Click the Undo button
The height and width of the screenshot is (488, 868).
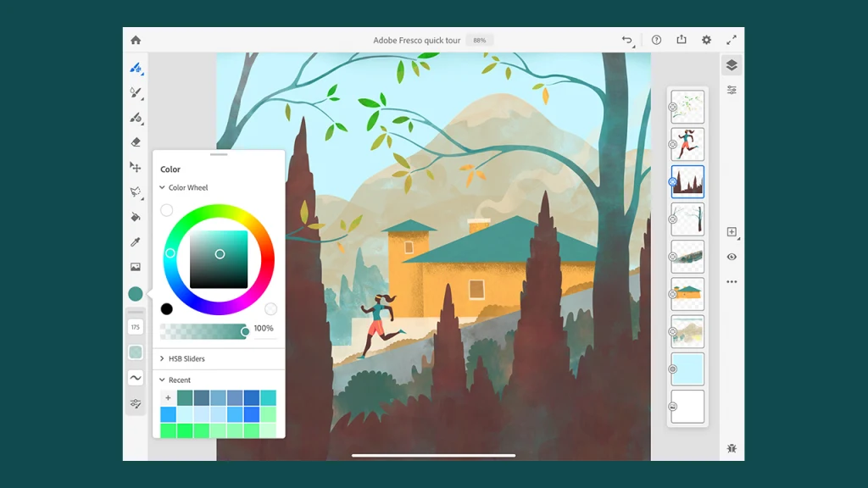pos(627,39)
